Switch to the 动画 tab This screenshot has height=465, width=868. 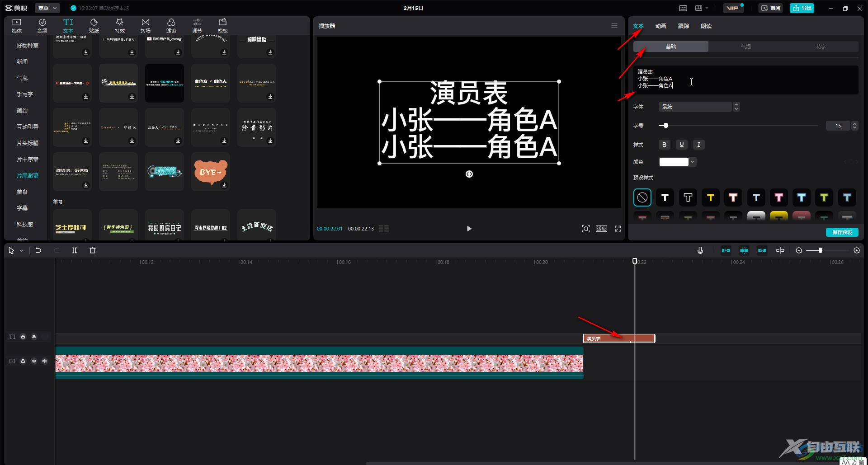click(661, 26)
